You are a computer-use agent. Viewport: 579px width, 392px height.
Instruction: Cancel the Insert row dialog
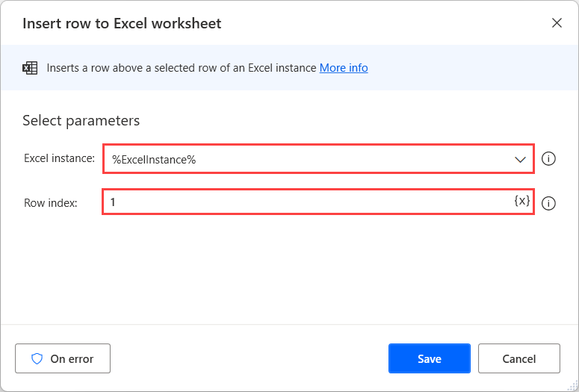[518, 358]
